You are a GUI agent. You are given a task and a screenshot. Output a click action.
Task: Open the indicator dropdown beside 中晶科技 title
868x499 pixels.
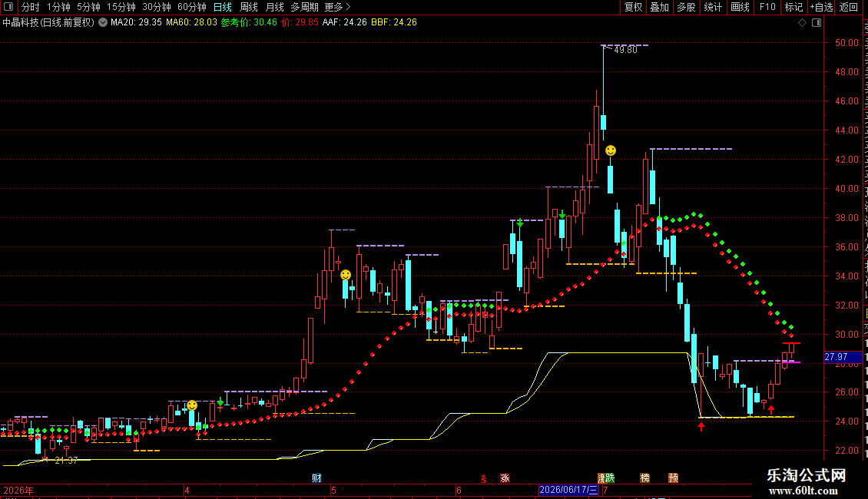tap(103, 23)
